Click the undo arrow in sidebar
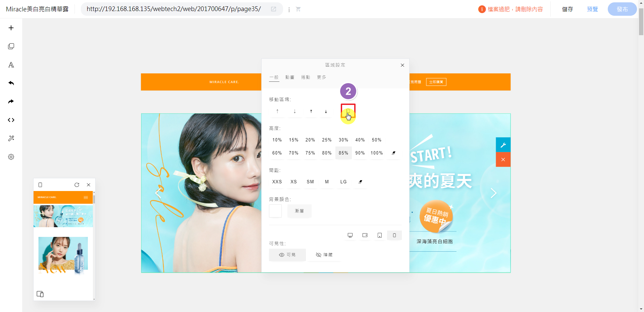The height and width of the screenshot is (312, 644). [x=11, y=83]
